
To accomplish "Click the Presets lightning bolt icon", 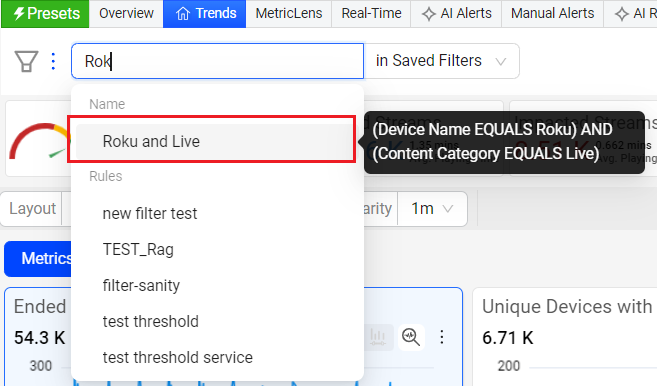I will 18,13.
